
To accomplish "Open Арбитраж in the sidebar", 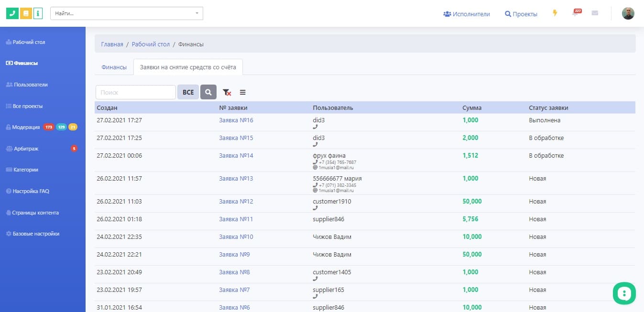I will pos(26,149).
